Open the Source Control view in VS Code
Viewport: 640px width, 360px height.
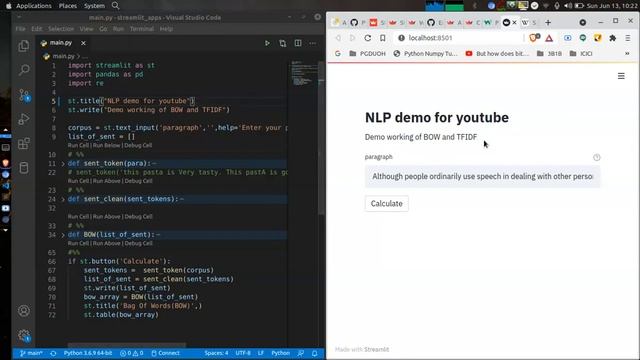[x=24, y=95]
